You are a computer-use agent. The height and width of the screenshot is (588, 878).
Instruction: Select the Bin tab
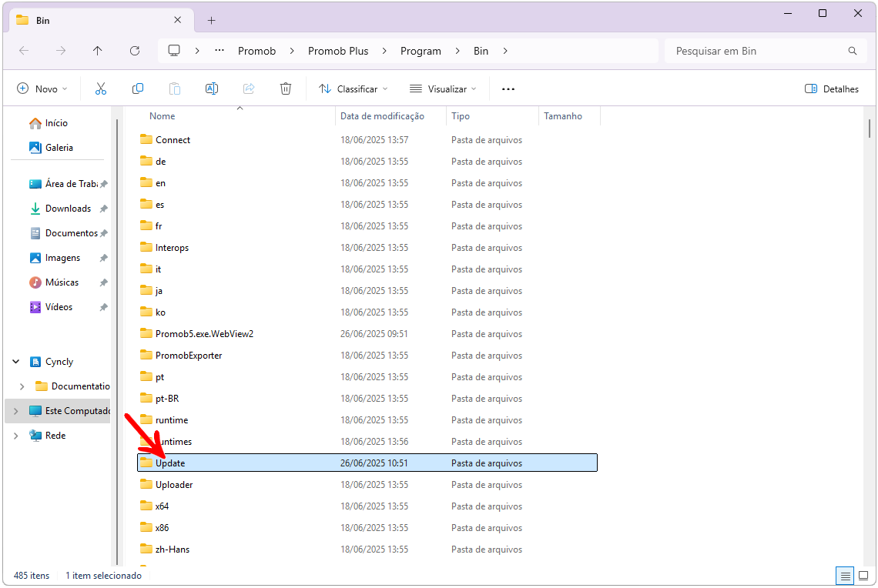[101, 21]
